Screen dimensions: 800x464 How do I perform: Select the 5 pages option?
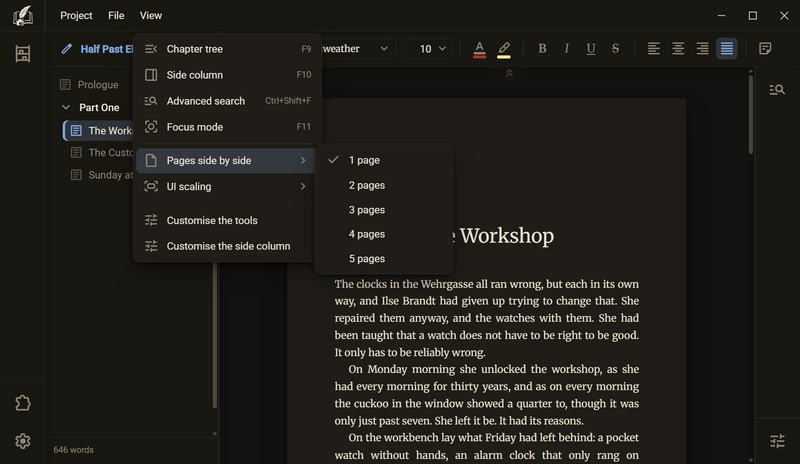(384, 259)
